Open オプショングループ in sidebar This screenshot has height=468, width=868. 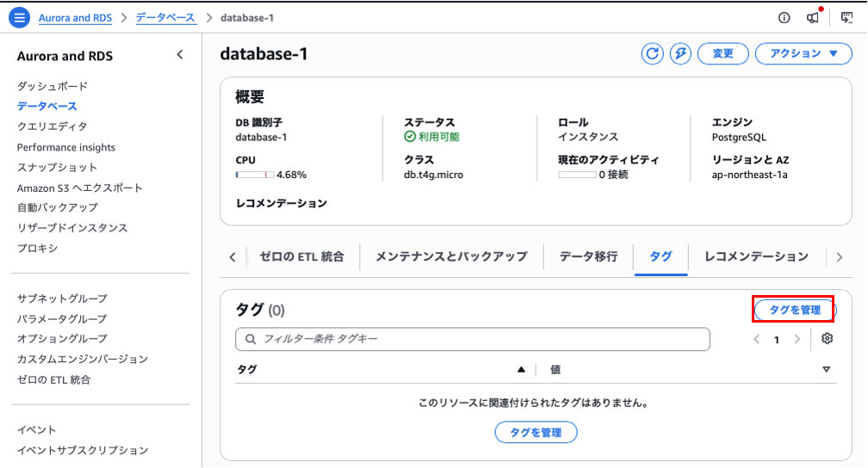[62, 339]
